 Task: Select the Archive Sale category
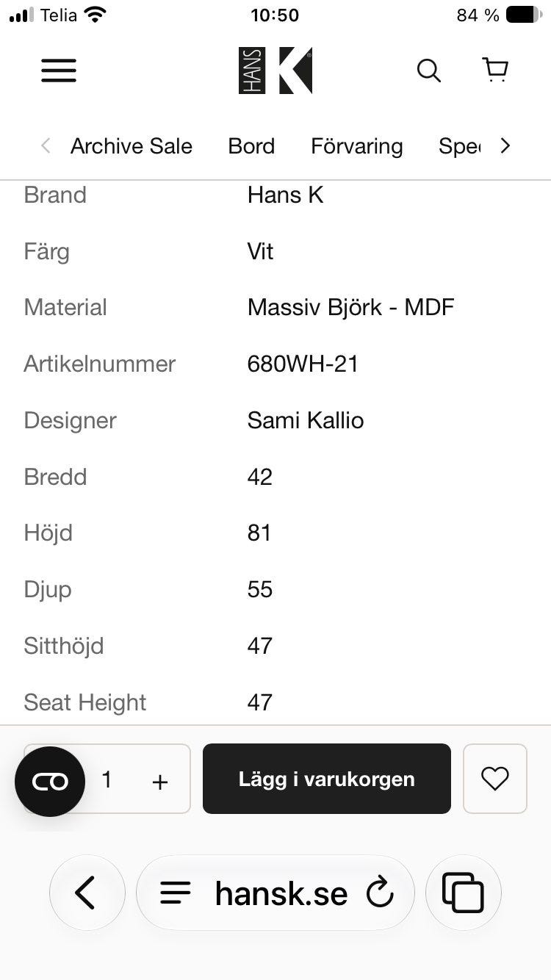point(132,146)
